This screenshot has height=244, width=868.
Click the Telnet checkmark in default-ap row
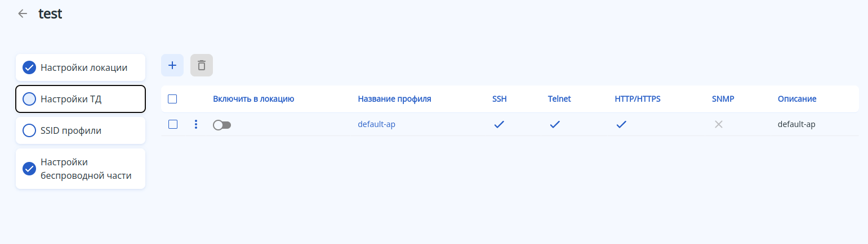point(555,124)
